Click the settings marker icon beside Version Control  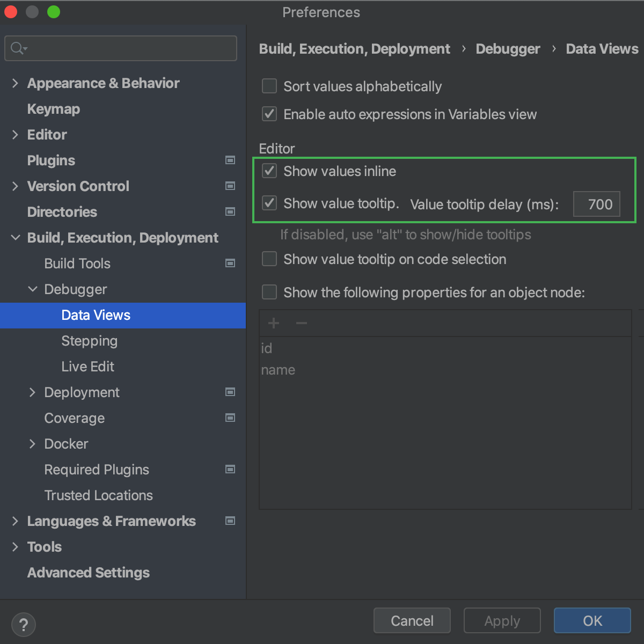tap(230, 186)
